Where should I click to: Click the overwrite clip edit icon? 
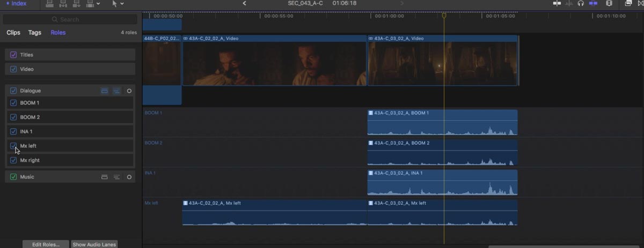(x=90, y=3)
